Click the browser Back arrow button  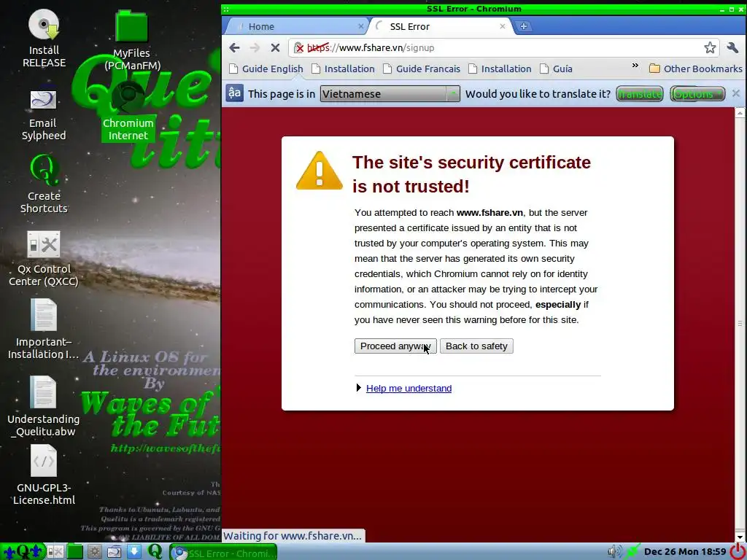[234, 47]
